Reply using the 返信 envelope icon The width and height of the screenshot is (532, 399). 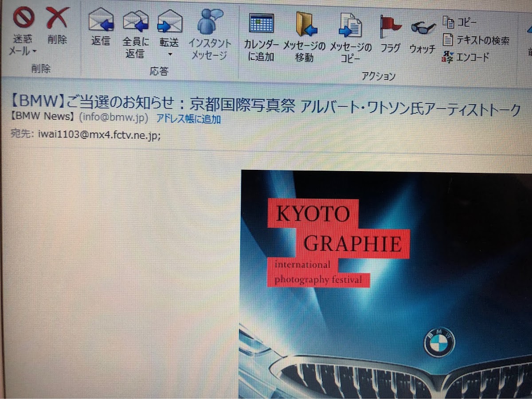(101, 20)
